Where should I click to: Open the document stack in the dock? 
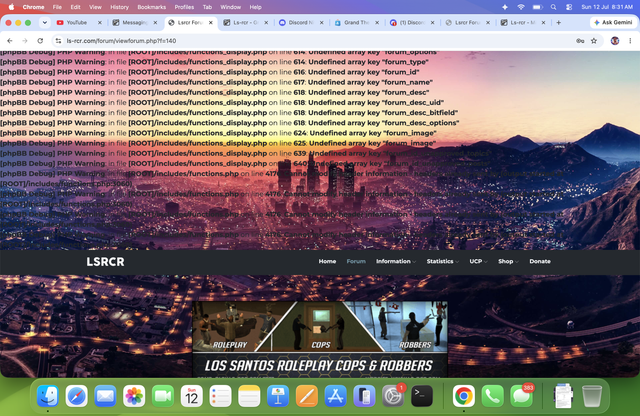[x=563, y=396]
